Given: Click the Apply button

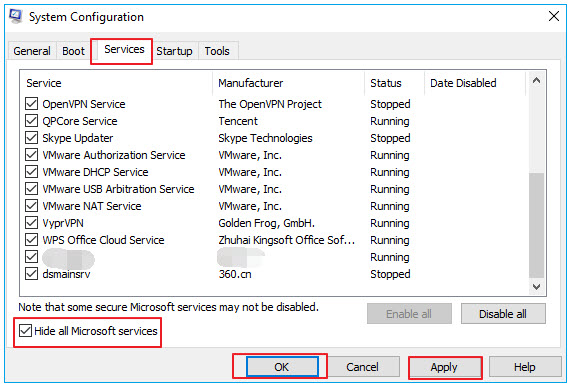Looking at the screenshot, I should (x=444, y=367).
